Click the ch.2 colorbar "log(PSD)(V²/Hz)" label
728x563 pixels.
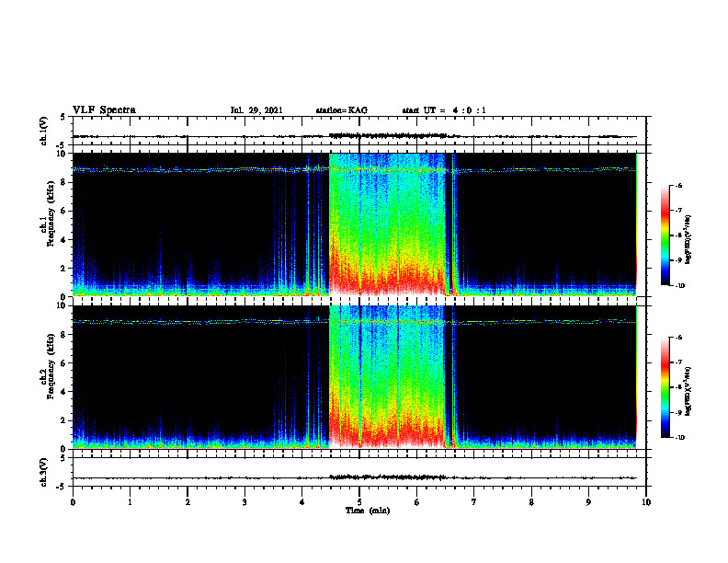pos(688,391)
